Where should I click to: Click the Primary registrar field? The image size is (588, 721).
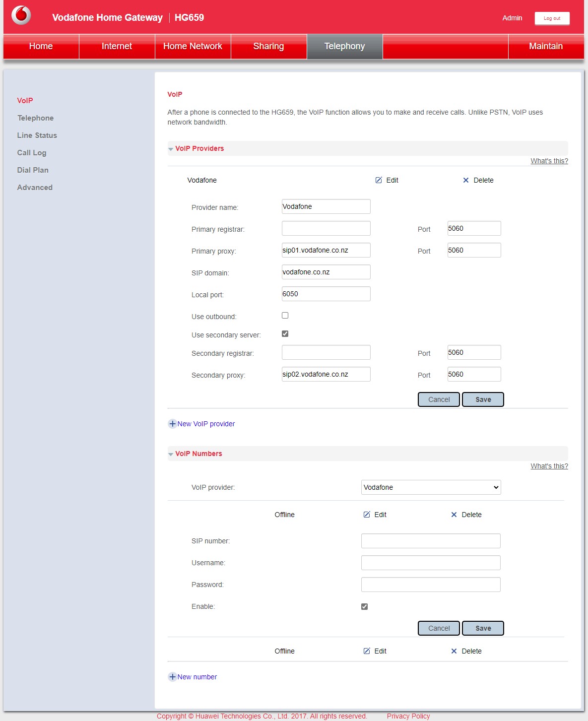pyautogui.click(x=326, y=228)
